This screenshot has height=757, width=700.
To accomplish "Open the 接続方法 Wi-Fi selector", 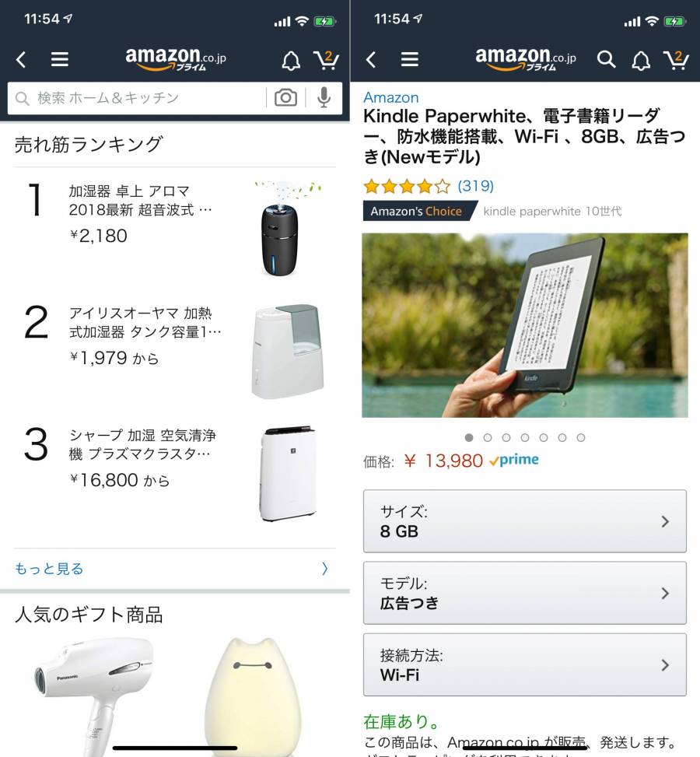I will 525,664.
